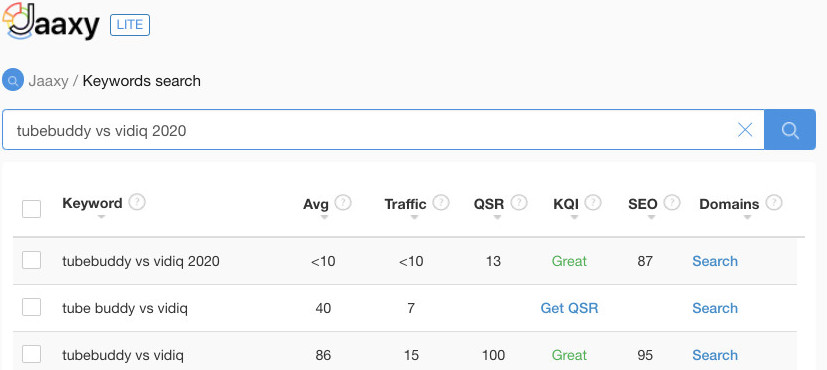Open the Domains column help icon
This screenshot has width=827, height=370.
tap(774, 202)
